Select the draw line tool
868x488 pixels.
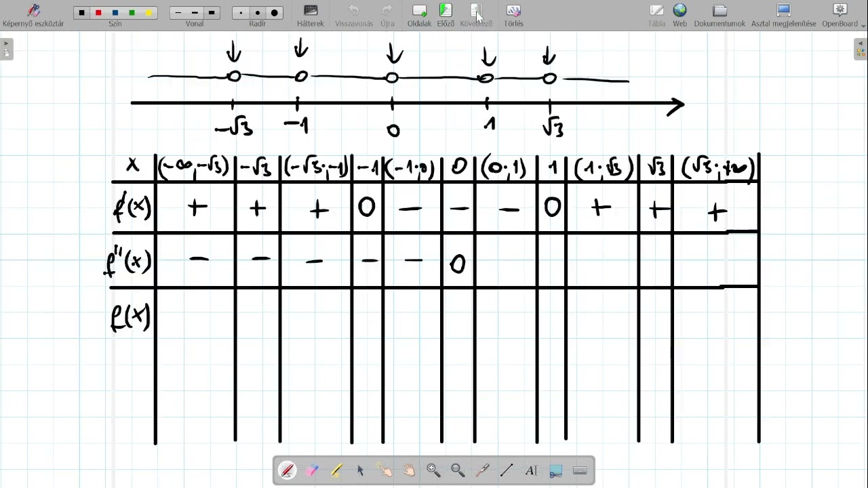pos(507,470)
